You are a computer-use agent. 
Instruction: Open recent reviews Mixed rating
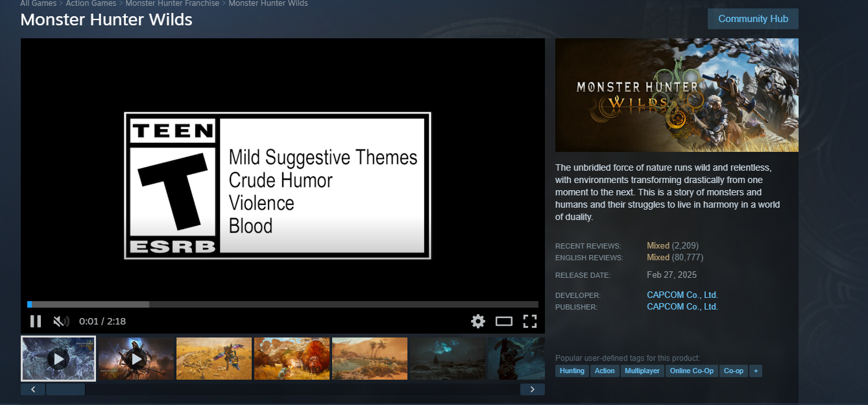click(x=658, y=245)
